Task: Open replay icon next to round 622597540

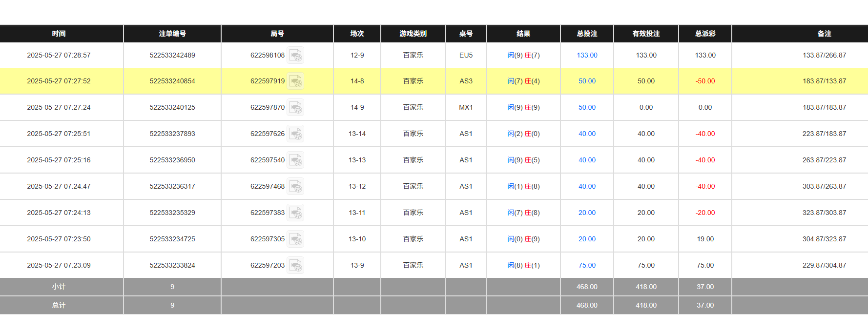Action: point(295,160)
